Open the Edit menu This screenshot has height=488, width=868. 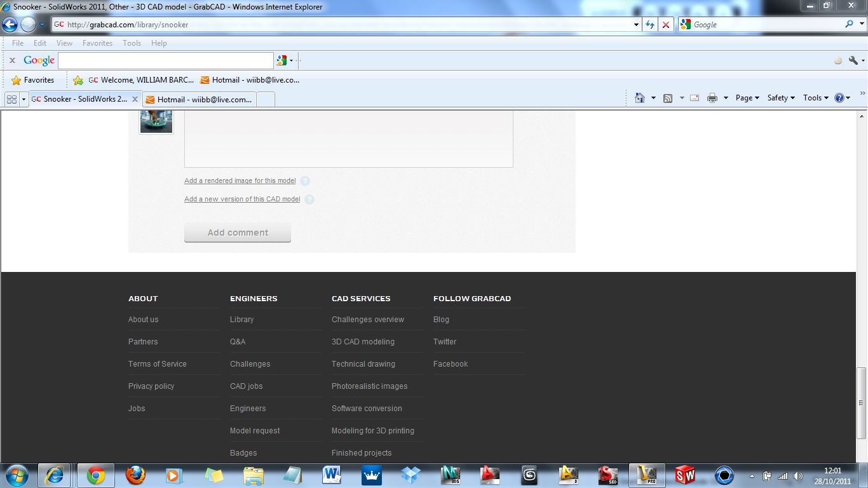point(40,43)
